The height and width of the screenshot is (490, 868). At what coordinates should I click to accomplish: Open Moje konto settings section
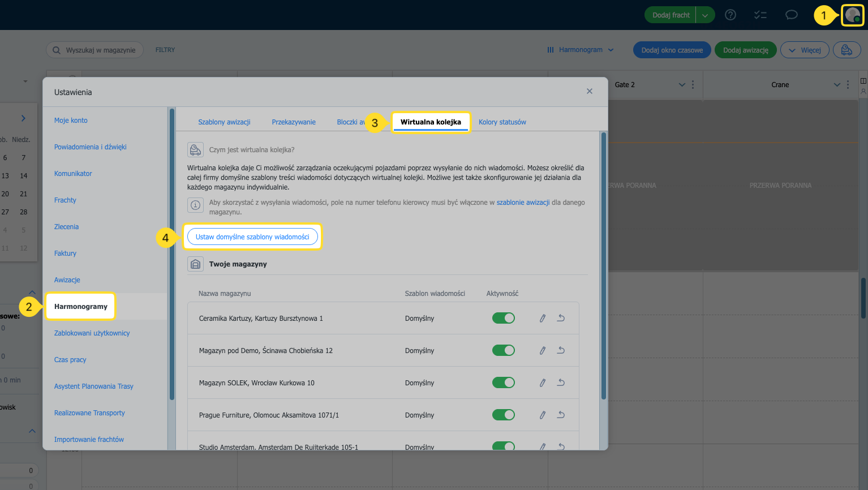71,121
